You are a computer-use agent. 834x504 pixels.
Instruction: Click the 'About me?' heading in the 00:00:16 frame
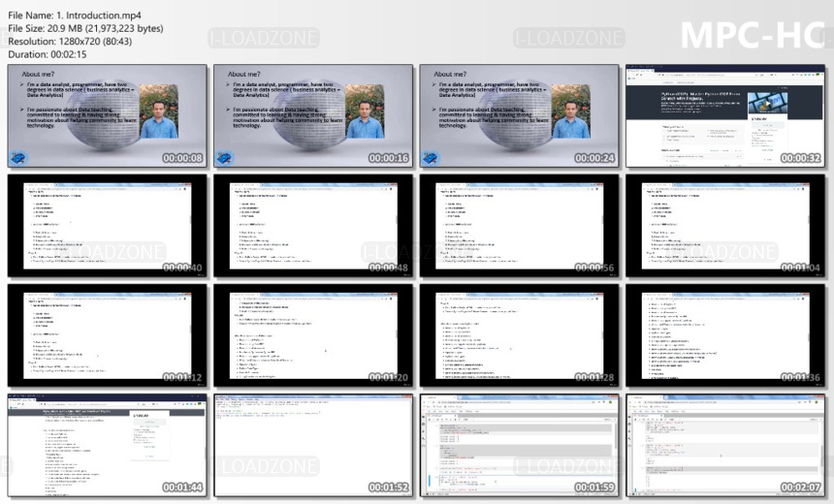tap(244, 75)
